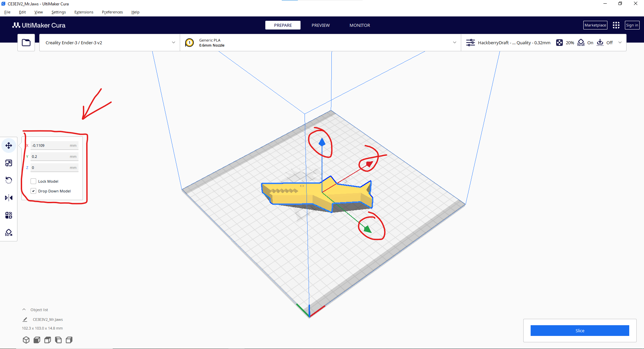Open the Marketplace
The width and height of the screenshot is (644, 349).
[x=595, y=25]
